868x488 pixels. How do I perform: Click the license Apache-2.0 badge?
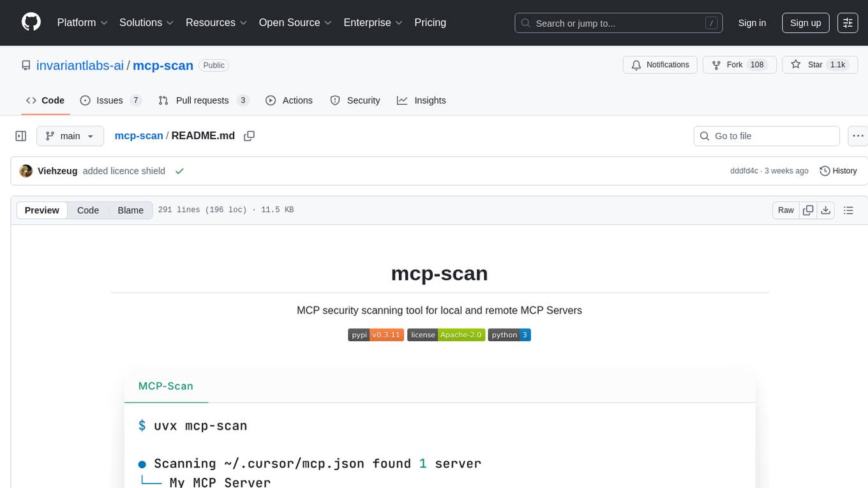coord(446,335)
